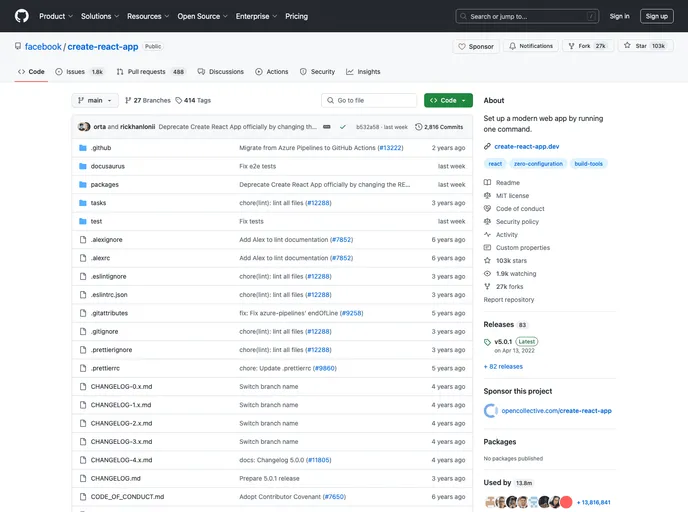Click the Activity pulse icon
Image resolution: width=688 pixels, height=512 pixels.
click(x=487, y=235)
